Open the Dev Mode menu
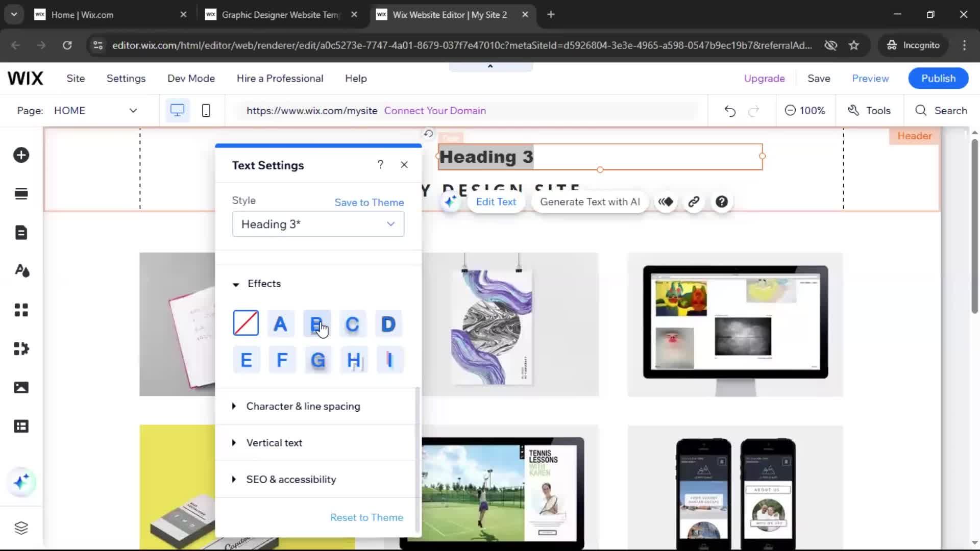 point(191,79)
